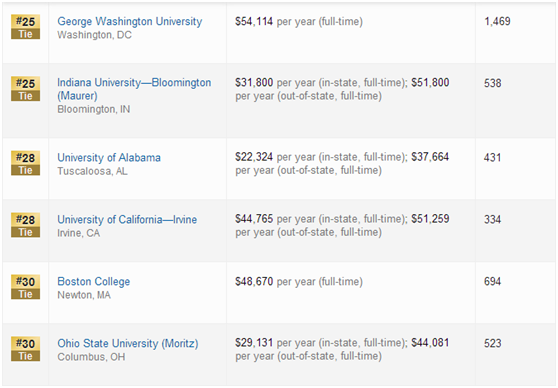
Task: Click the #30 Tie badge for Boston College
Action: (x=25, y=287)
